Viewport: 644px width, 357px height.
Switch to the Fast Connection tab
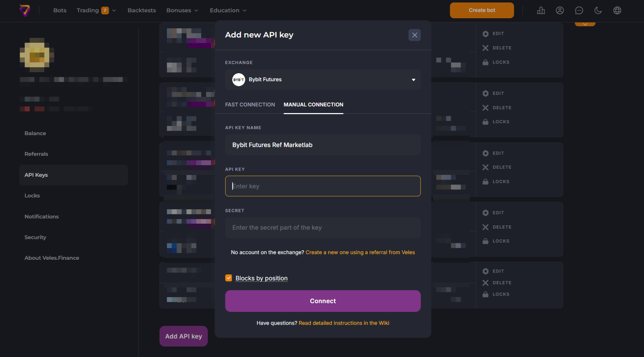[x=250, y=104]
